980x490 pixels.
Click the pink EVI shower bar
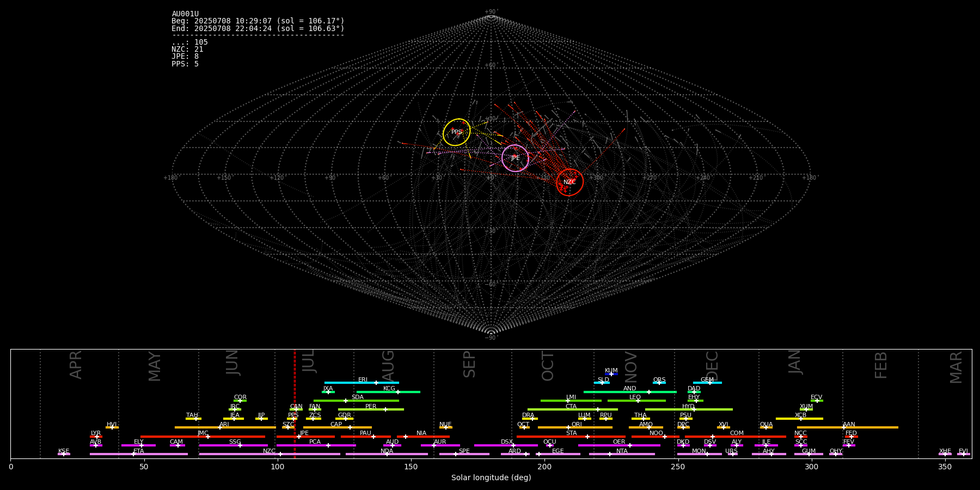click(x=964, y=454)
